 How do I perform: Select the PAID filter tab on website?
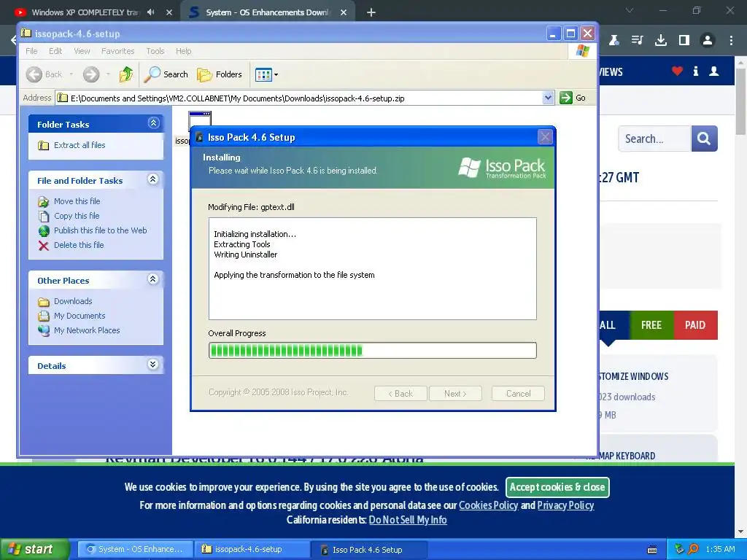695,325
